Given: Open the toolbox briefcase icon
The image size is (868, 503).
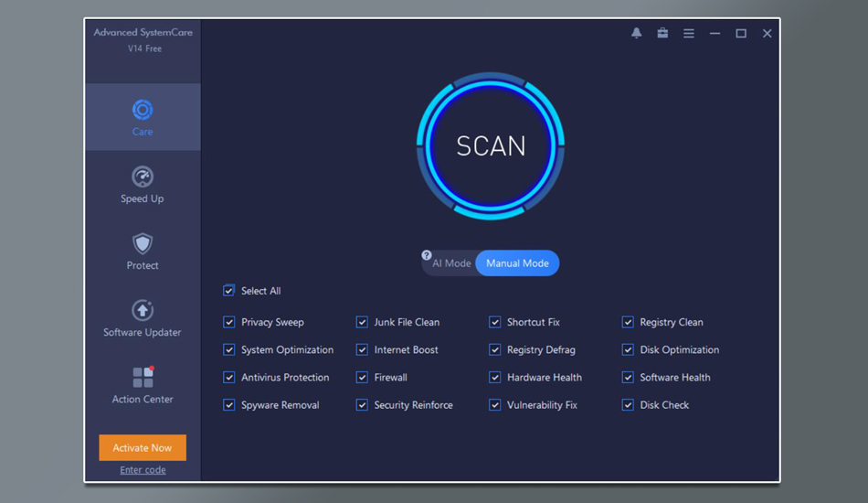Looking at the screenshot, I should click(662, 33).
